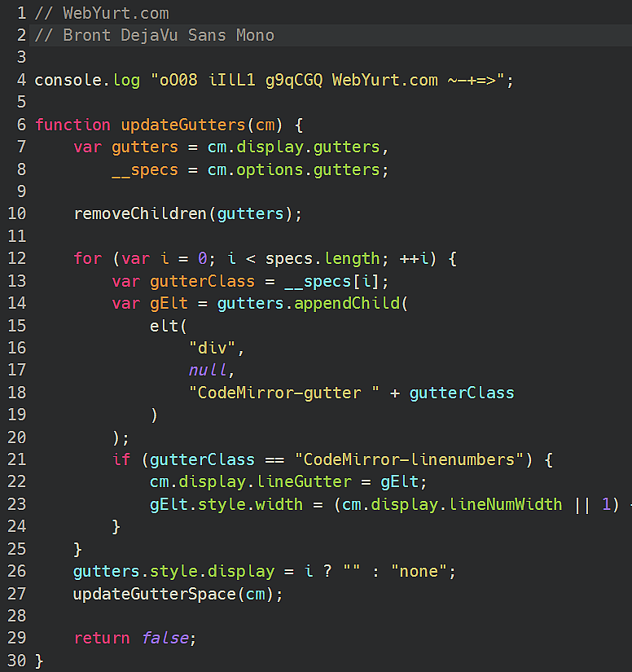
Task: Click the 'gElt' variable on line 14
Action: pyautogui.click(x=169, y=304)
